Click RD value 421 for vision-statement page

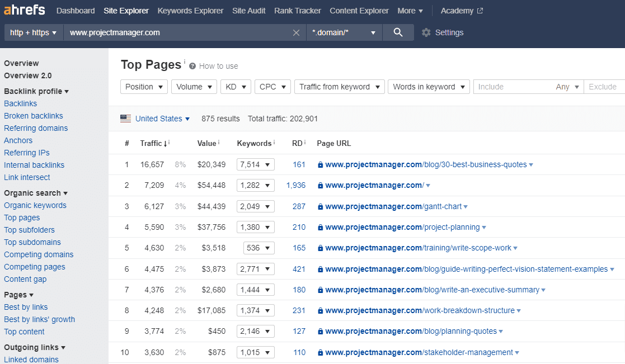[x=299, y=269]
